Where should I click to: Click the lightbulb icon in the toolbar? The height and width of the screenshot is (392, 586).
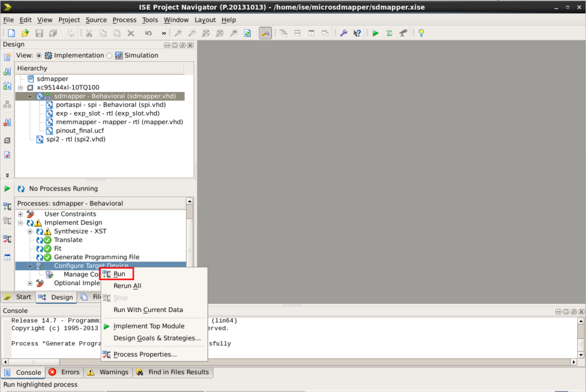(421, 33)
